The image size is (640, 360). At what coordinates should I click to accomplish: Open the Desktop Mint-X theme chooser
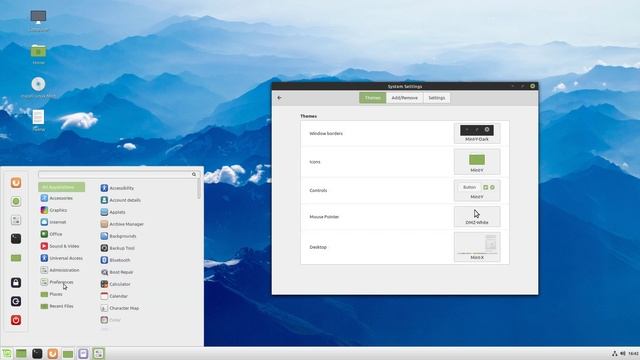click(x=477, y=247)
